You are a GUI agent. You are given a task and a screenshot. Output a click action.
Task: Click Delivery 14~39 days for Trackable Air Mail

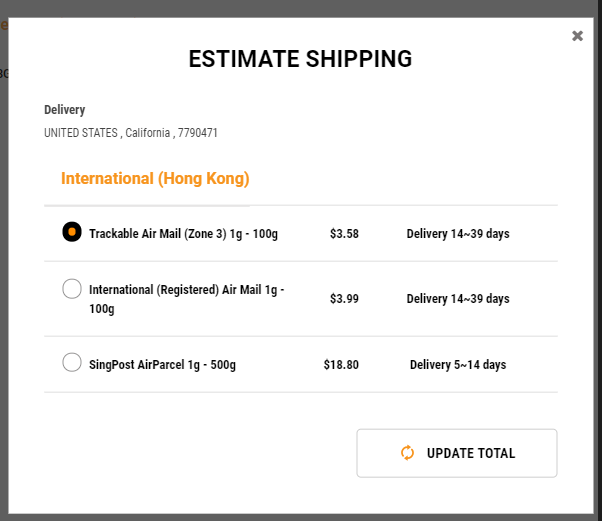click(x=458, y=233)
